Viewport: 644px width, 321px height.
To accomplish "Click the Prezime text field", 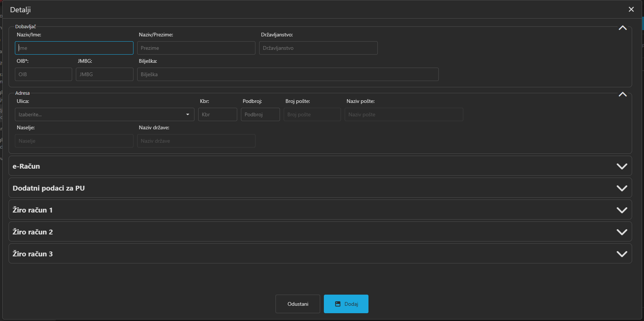I will (x=196, y=48).
